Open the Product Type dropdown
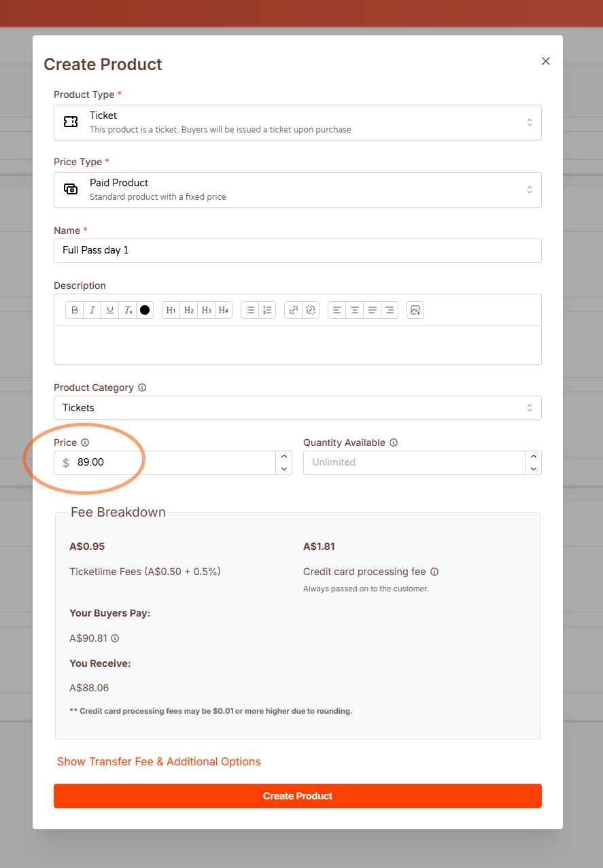The image size is (603, 868). pyautogui.click(x=297, y=122)
